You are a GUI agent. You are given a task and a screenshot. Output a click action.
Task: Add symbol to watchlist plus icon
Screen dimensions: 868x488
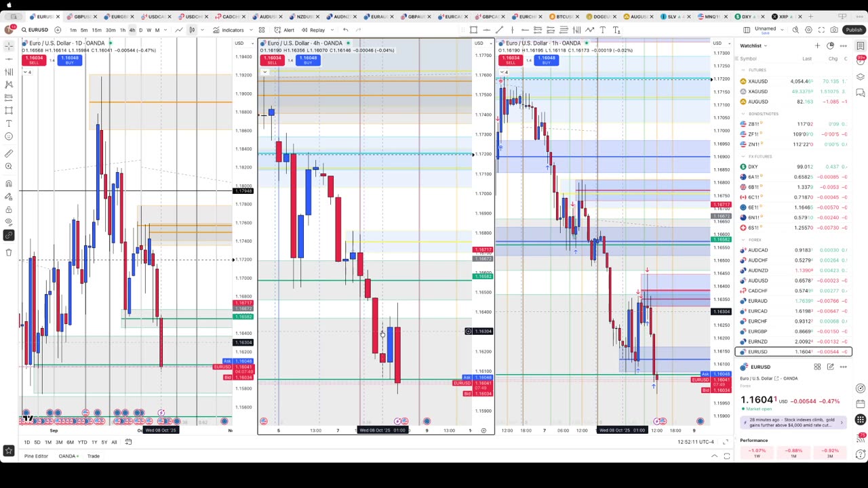[817, 45]
